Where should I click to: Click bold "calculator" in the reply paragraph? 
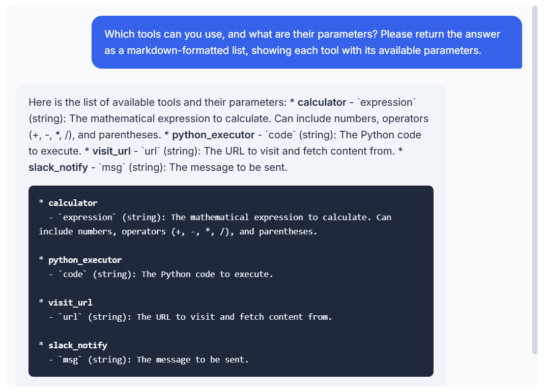click(x=322, y=102)
